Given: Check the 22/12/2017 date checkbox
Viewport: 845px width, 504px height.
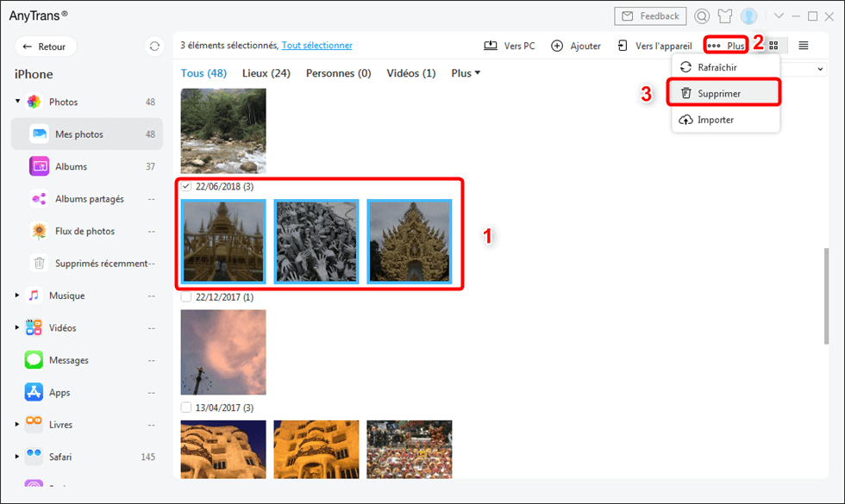Looking at the screenshot, I should (x=186, y=297).
